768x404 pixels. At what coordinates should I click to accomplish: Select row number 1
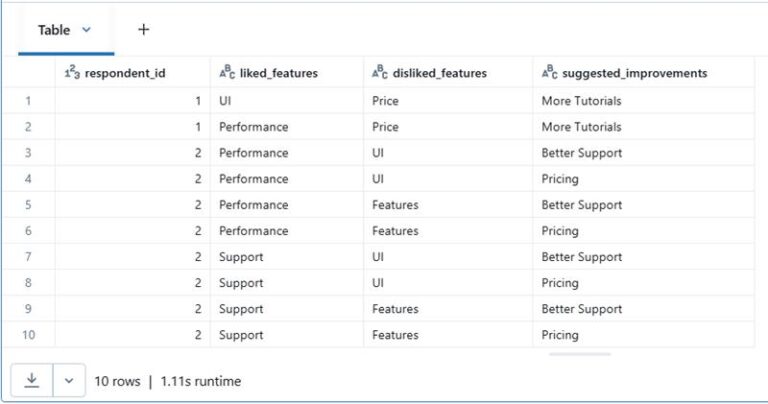coord(28,101)
